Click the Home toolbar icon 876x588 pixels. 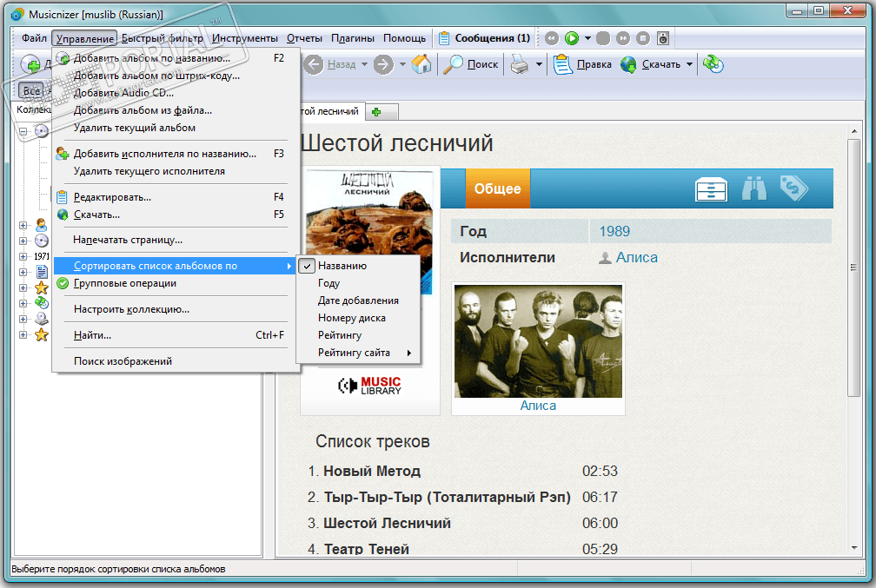click(421, 64)
